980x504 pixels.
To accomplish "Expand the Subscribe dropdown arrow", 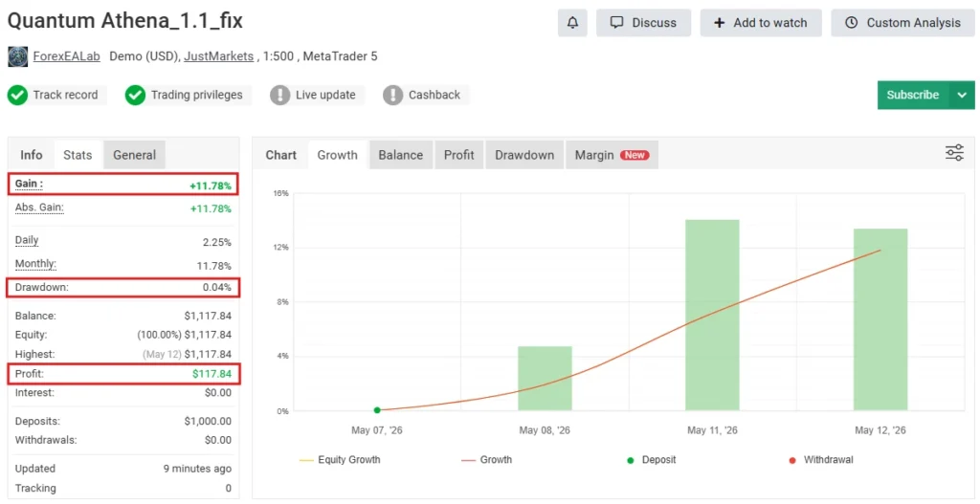I will pos(963,95).
